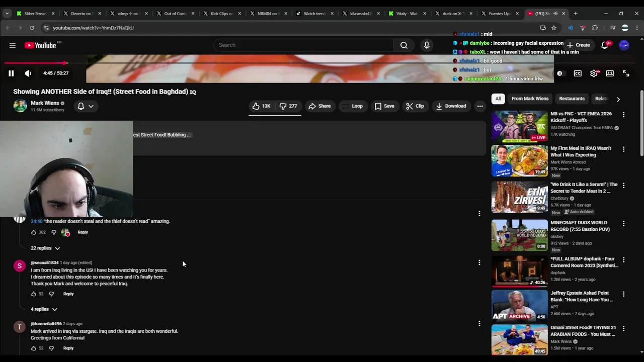The height and width of the screenshot is (362, 644).
Task: Open the subscription notification bell dropdown
Action: click(85, 106)
